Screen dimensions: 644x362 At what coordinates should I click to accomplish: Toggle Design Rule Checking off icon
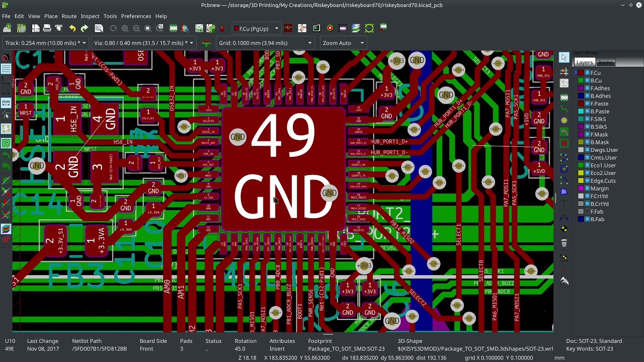pos(6,58)
